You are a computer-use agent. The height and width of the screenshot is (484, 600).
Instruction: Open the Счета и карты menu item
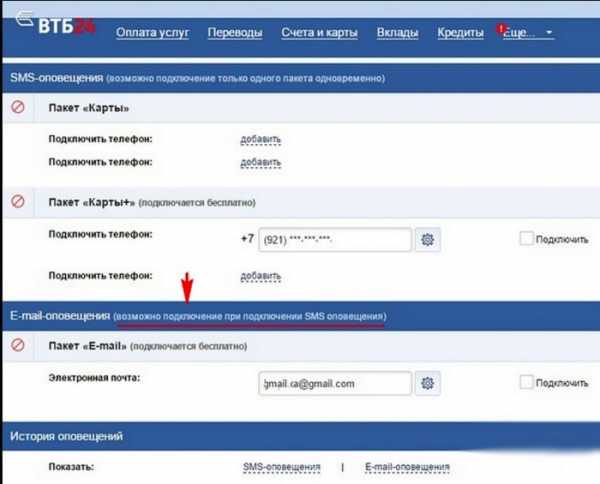[320, 33]
